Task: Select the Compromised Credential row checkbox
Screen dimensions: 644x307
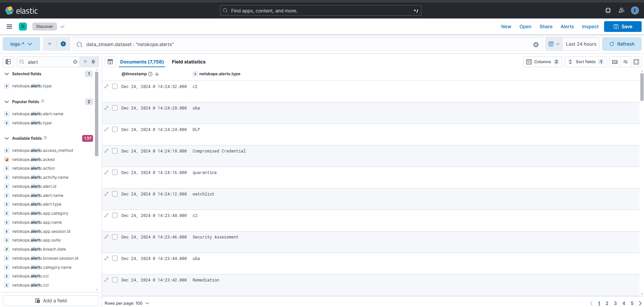Action: (115, 151)
